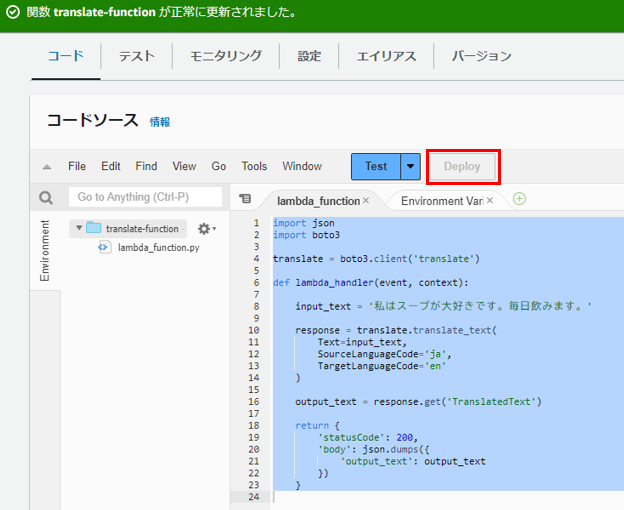
Task: Open the バージョン tab
Action: click(482, 56)
